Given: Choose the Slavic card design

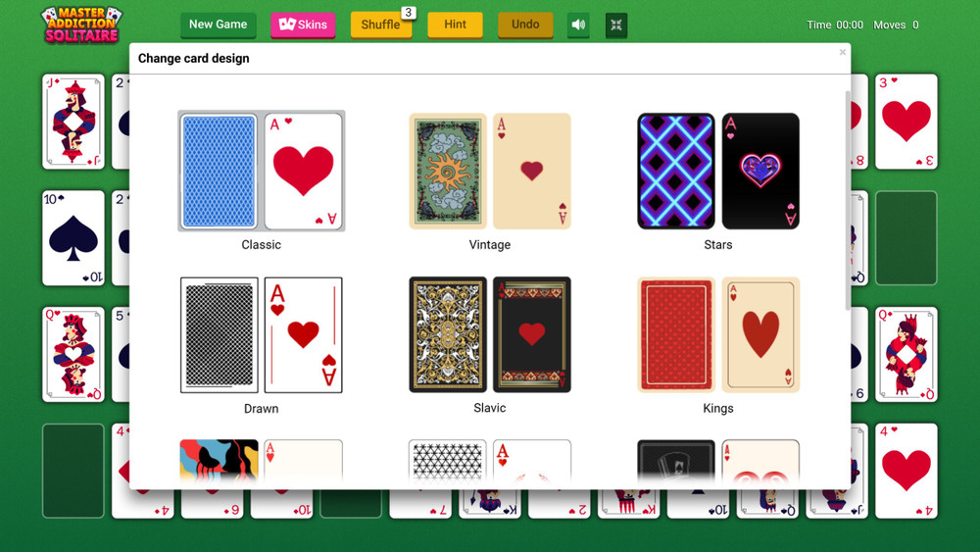Looking at the screenshot, I should point(490,345).
